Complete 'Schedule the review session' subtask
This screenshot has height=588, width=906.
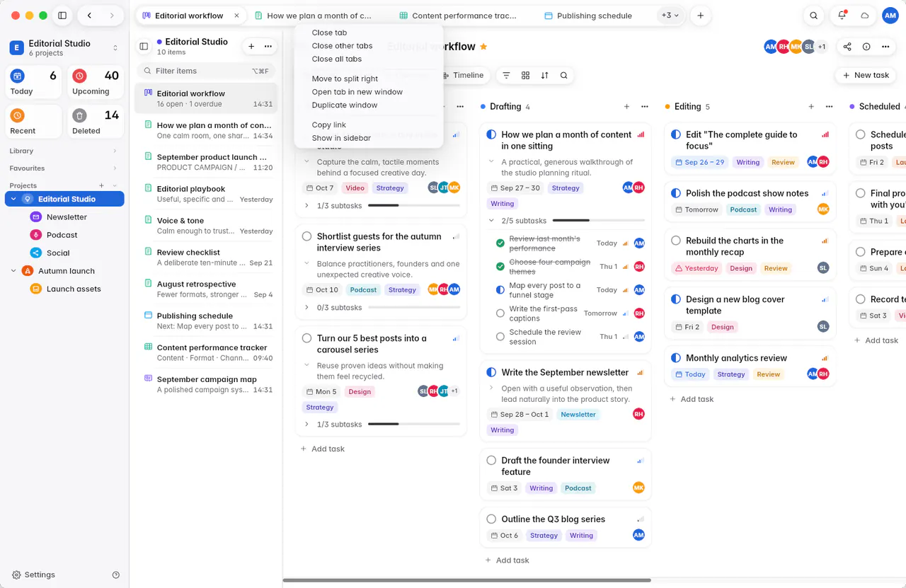pyautogui.click(x=500, y=337)
